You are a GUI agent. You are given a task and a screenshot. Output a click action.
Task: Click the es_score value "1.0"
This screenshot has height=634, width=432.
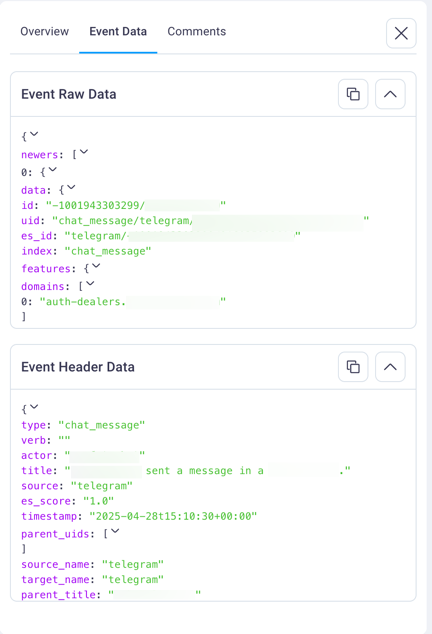98,501
